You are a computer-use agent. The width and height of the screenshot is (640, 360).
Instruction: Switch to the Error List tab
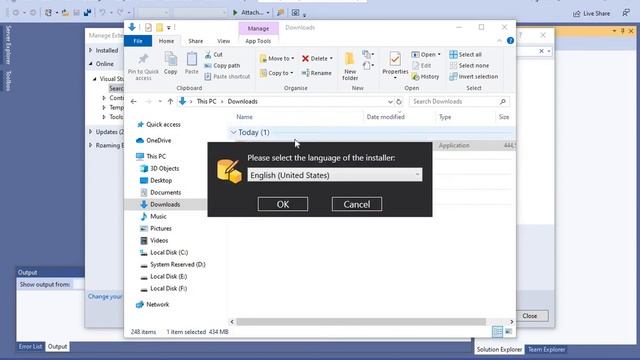pyautogui.click(x=30, y=347)
